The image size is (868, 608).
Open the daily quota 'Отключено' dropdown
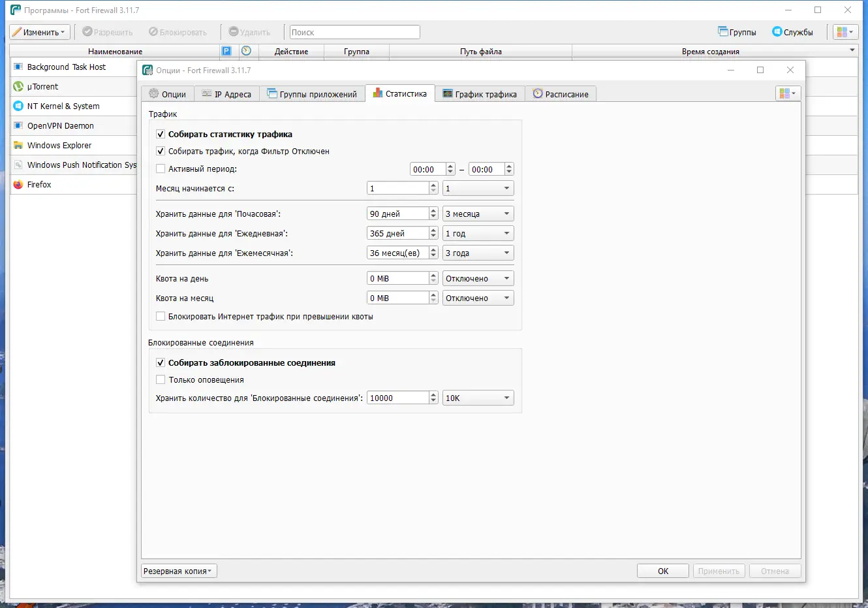coord(478,278)
